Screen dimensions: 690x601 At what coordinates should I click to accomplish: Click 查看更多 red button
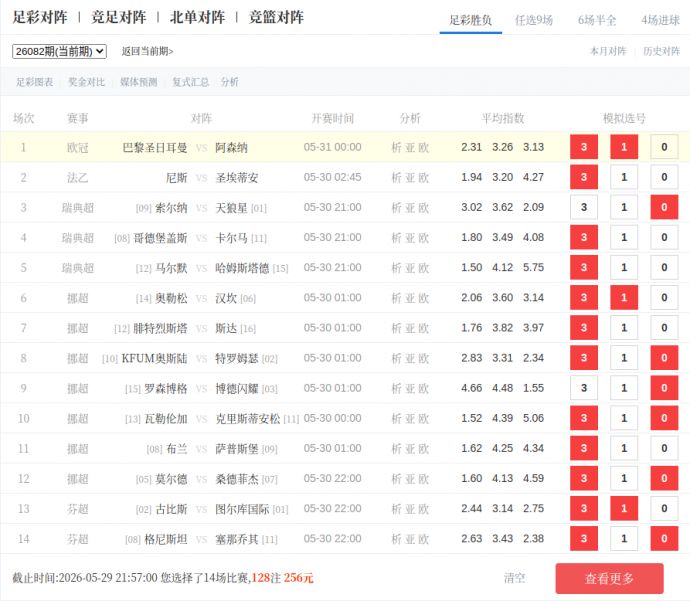(x=609, y=579)
